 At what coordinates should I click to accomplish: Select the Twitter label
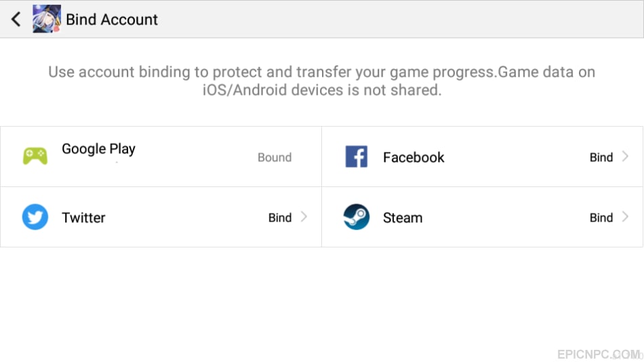(x=84, y=218)
